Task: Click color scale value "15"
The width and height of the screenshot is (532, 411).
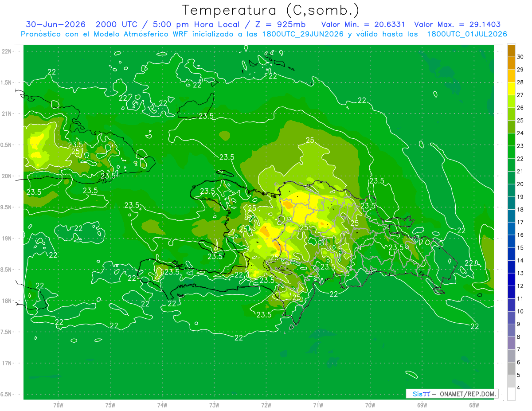Action: 520,247
